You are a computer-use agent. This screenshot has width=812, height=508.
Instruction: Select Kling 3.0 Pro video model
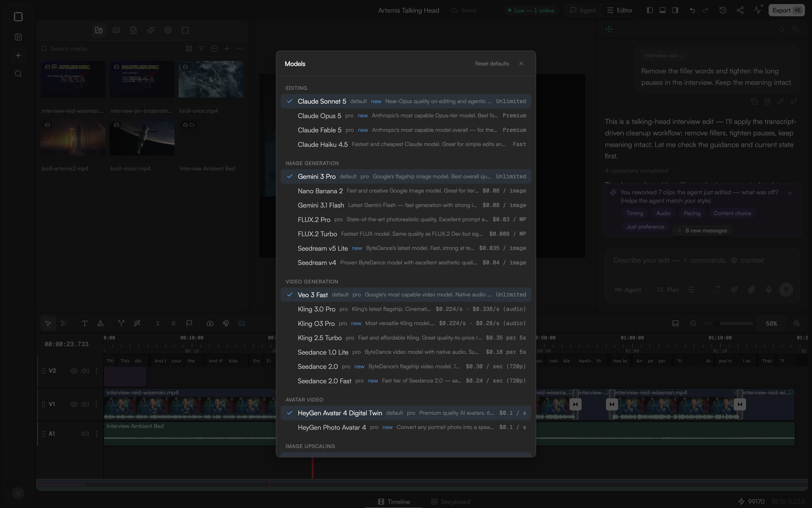[406, 309]
